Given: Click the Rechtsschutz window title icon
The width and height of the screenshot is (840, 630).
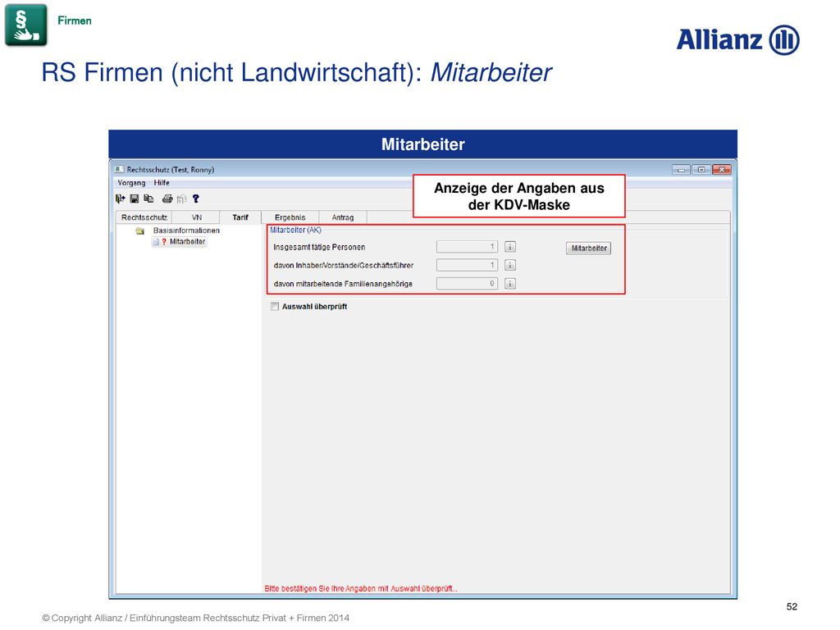Looking at the screenshot, I should click(119, 169).
